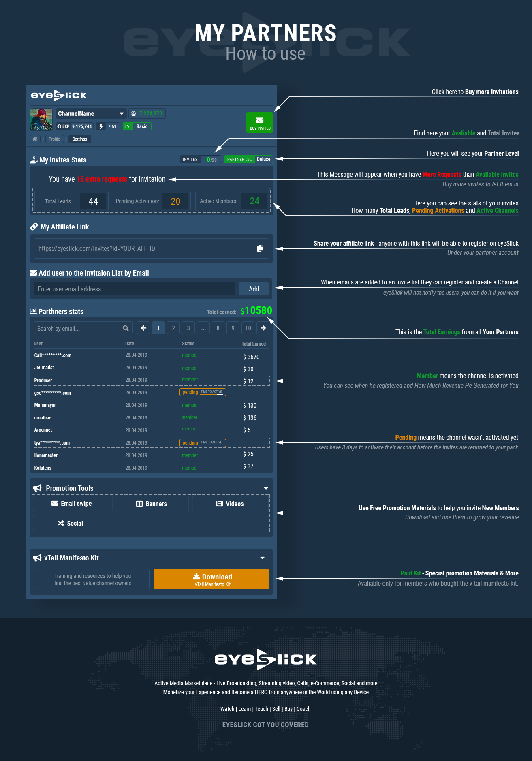
Task: Click the coins balance 7,224,370 badge
Action: (147, 113)
